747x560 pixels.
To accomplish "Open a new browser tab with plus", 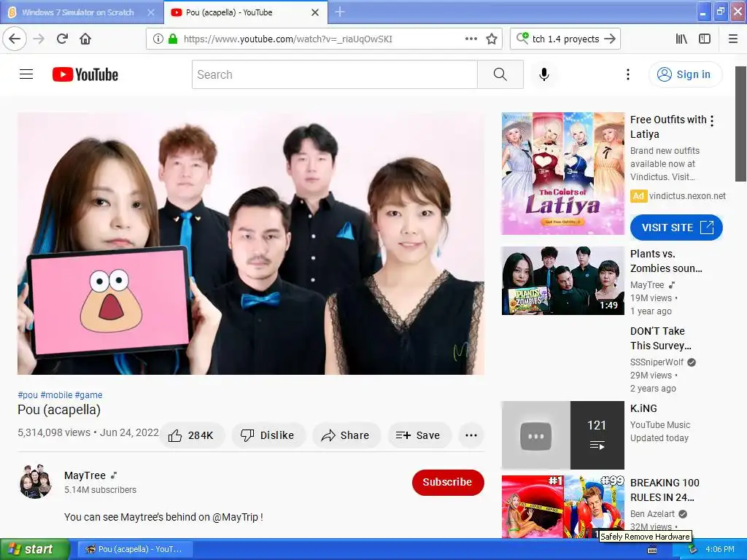I will [340, 12].
